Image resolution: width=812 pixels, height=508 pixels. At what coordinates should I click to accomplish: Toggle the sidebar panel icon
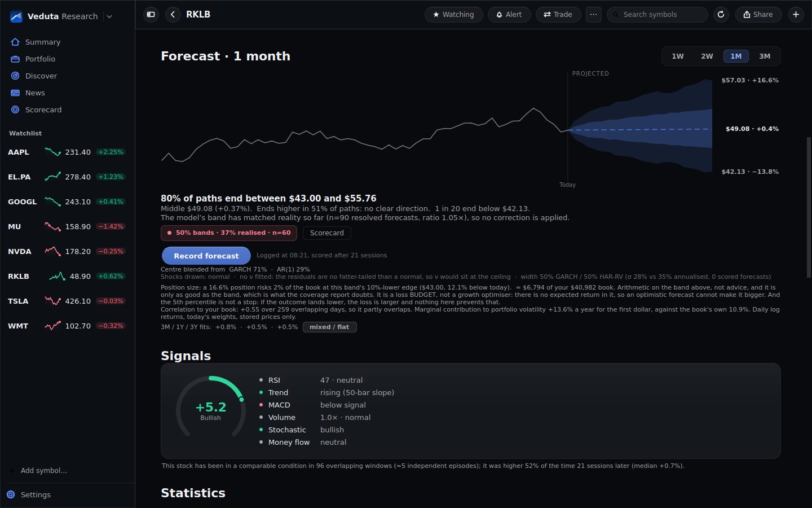tap(151, 15)
